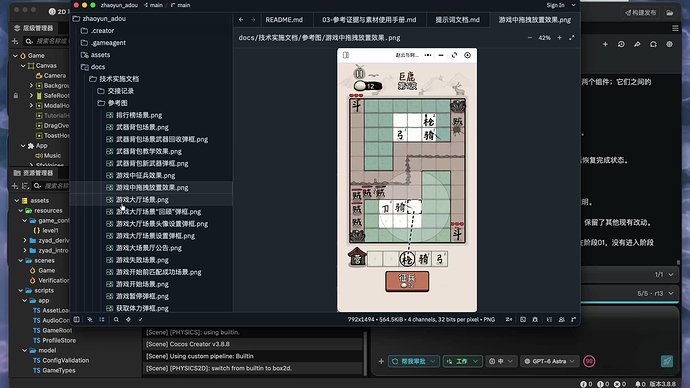Click the 构建发布 button
690x388 pixels.
(641, 13)
